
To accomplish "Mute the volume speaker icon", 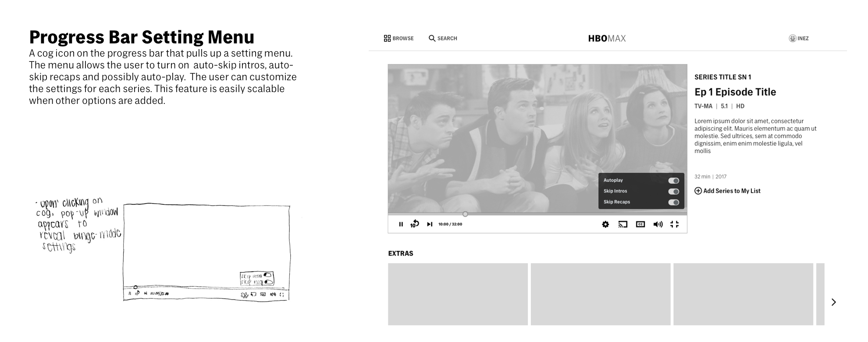I will pyautogui.click(x=658, y=224).
